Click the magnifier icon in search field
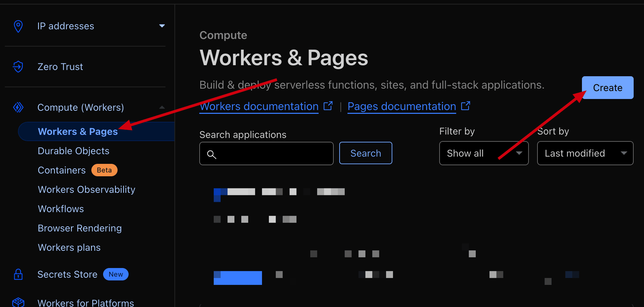This screenshot has width=644, height=307. click(212, 154)
